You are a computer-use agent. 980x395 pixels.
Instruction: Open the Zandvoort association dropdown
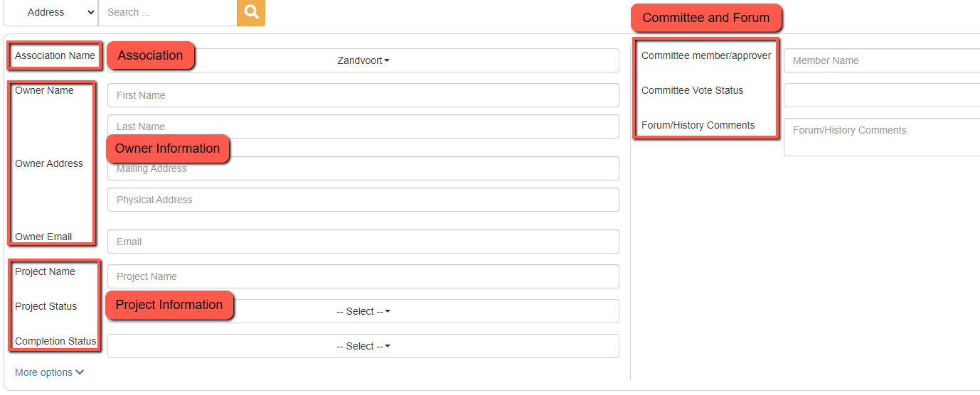tap(363, 60)
